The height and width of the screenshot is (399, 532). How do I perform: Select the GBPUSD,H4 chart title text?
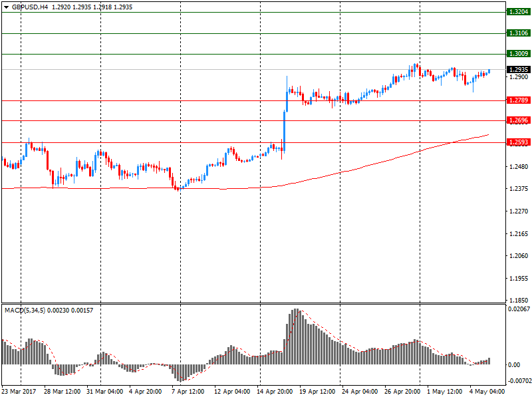(30, 7)
